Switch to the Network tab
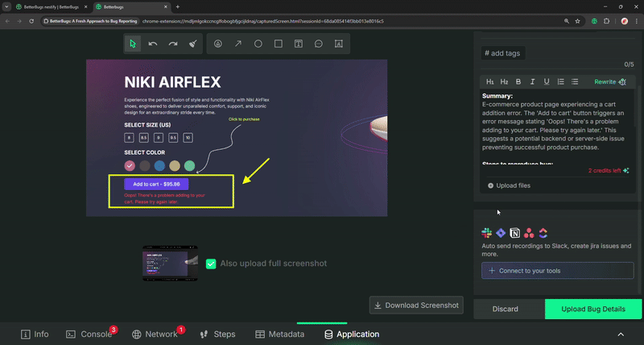644x345 pixels. click(155, 334)
